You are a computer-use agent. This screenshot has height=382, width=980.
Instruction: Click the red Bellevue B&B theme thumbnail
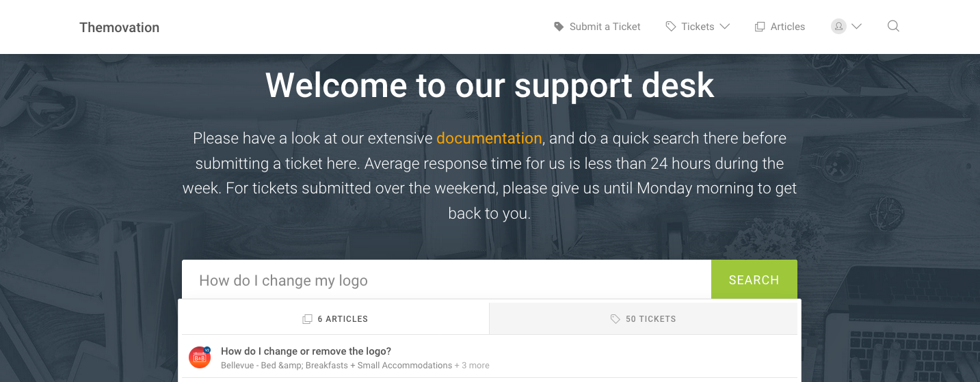(x=200, y=357)
